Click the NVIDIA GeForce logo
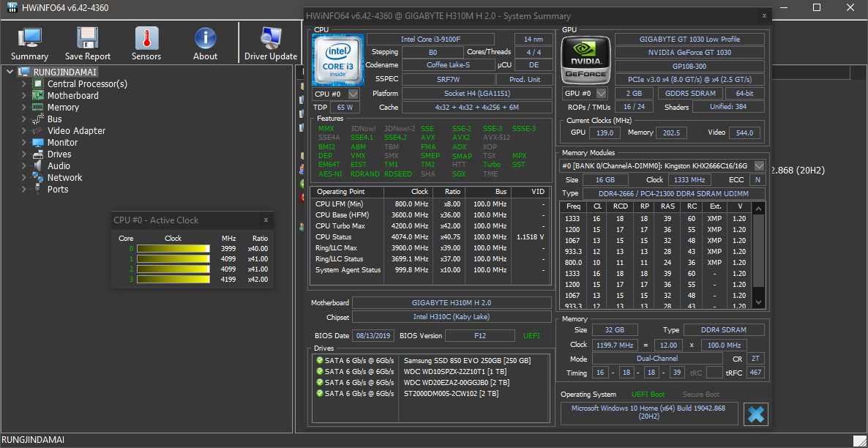This screenshot has width=868, height=448. point(586,59)
